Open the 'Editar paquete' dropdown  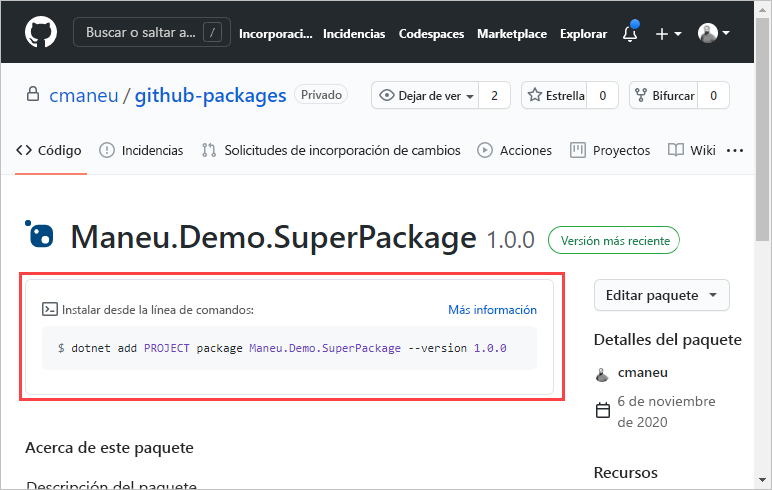662,295
